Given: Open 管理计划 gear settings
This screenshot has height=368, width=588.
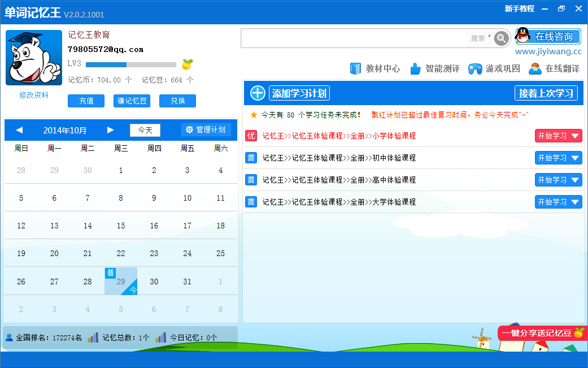Looking at the screenshot, I should click(206, 130).
